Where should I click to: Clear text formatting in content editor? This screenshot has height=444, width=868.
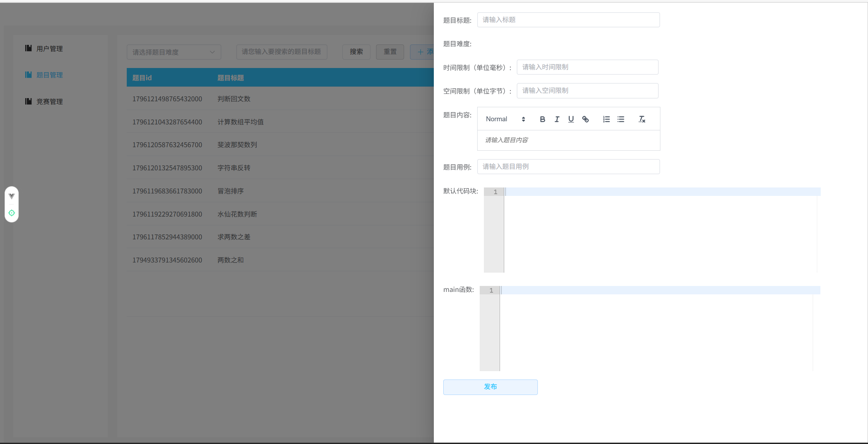pos(642,119)
